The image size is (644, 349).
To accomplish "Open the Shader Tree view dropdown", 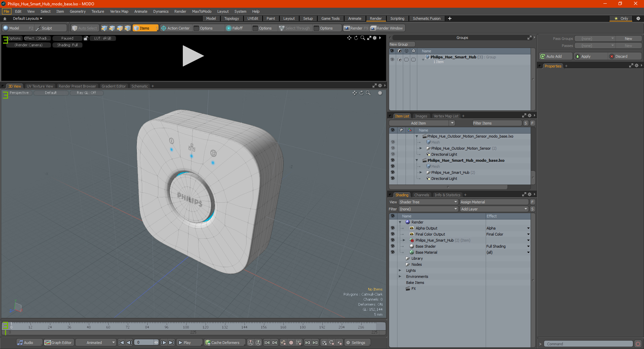I will (428, 202).
